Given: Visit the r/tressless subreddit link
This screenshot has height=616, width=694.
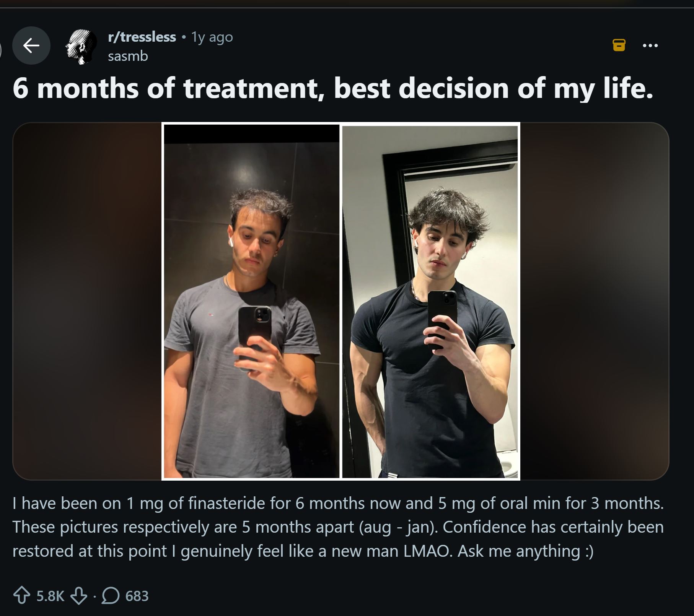Looking at the screenshot, I should (142, 37).
